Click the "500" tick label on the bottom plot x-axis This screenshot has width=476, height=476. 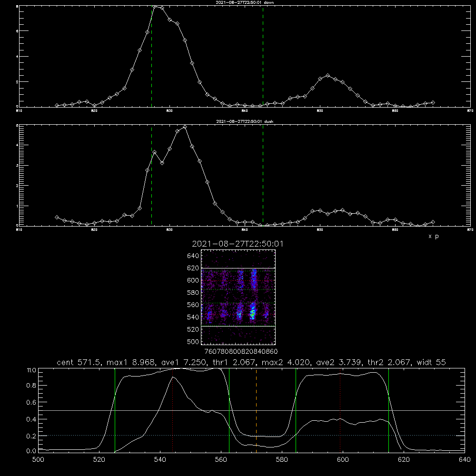pos(38,460)
